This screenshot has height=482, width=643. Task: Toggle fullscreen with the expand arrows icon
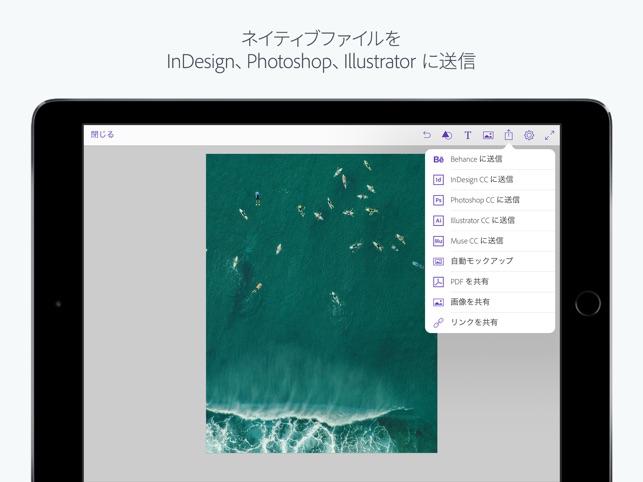[550, 135]
